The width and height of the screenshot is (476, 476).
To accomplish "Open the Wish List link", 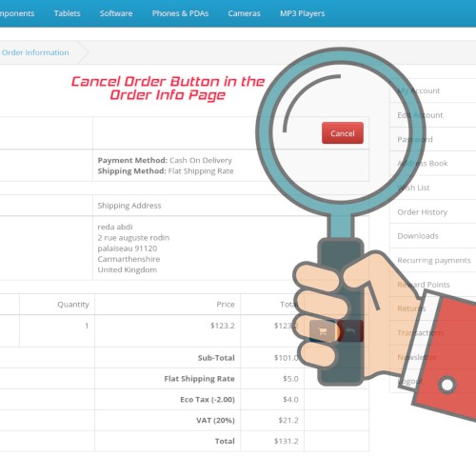I will click(413, 188).
